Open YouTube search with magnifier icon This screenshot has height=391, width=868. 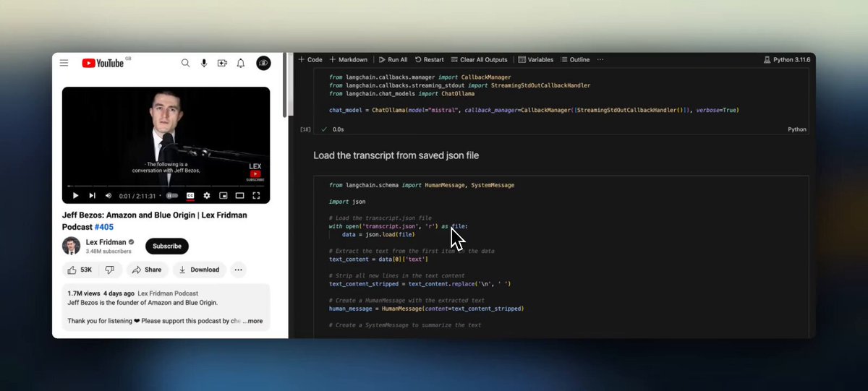tap(186, 64)
